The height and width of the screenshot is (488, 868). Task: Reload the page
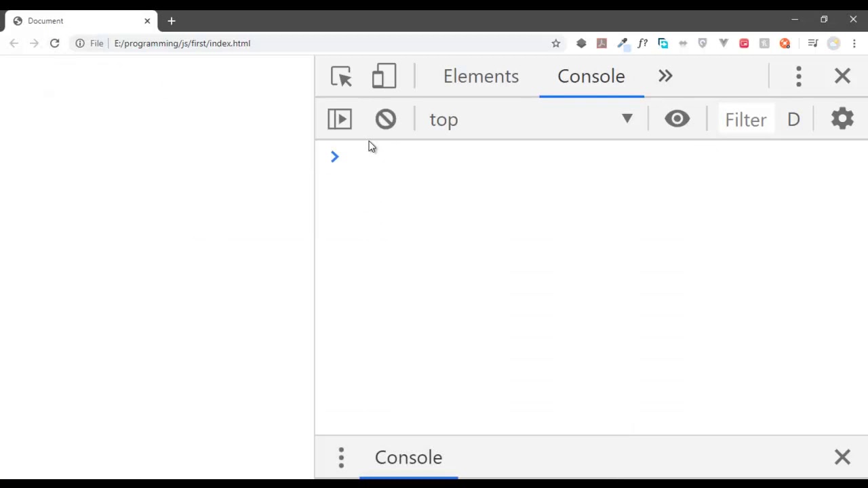pos(54,43)
